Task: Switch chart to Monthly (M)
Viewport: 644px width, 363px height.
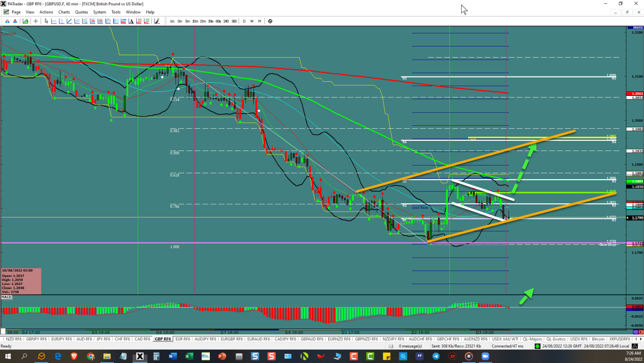Action: coord(260,21)
